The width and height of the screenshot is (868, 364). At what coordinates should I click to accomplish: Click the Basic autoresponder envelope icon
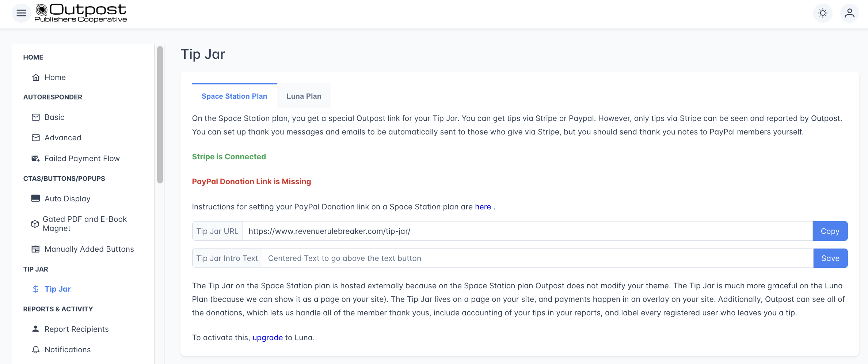(x=36, y=117)
